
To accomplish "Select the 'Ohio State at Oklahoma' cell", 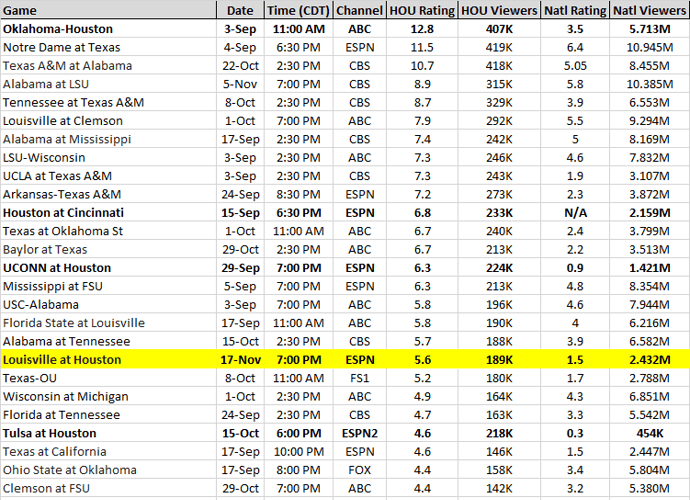I will tap(108, 470).
